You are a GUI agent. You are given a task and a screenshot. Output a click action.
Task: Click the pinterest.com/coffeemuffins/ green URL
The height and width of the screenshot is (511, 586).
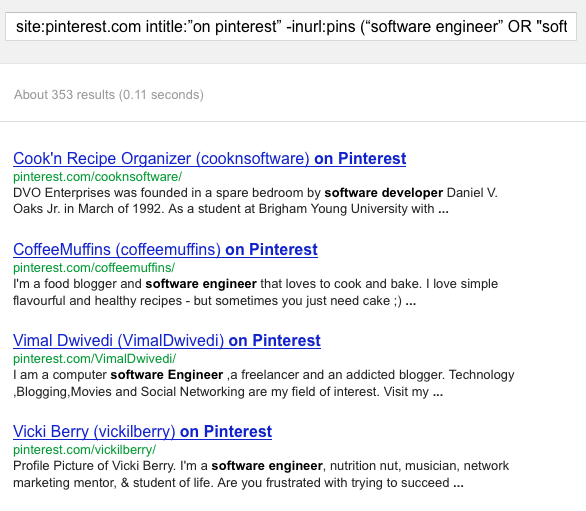94,268
